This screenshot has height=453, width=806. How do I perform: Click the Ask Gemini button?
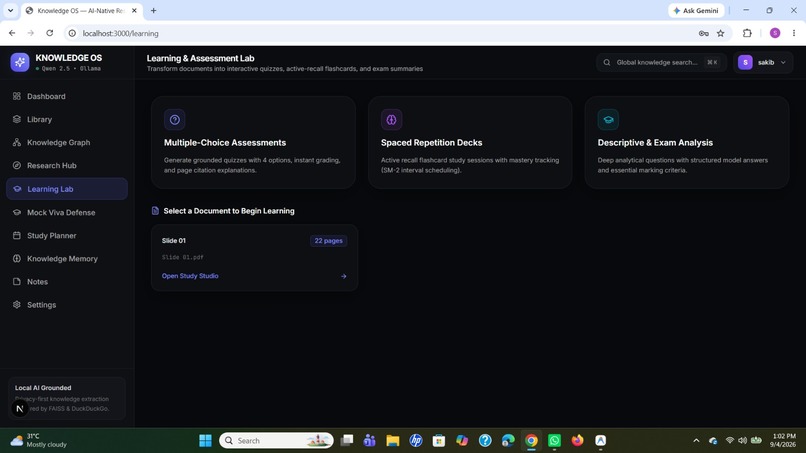pyautogui.click(x=696, y=10)
